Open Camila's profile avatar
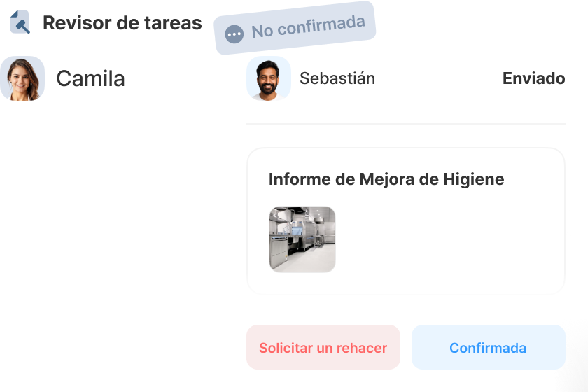 pyautogui.click(x=22, y=78)
